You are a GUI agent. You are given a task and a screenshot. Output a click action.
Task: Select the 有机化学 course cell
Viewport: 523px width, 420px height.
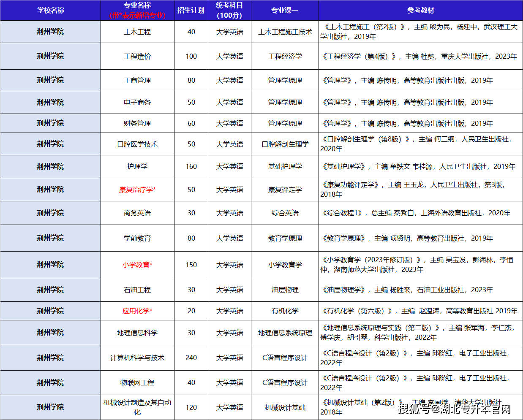pos(285,311)
